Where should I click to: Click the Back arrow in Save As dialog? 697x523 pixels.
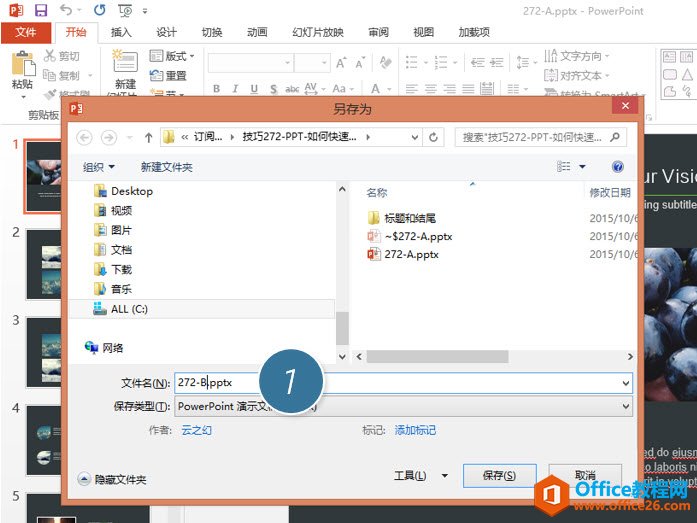coord(84,137)
